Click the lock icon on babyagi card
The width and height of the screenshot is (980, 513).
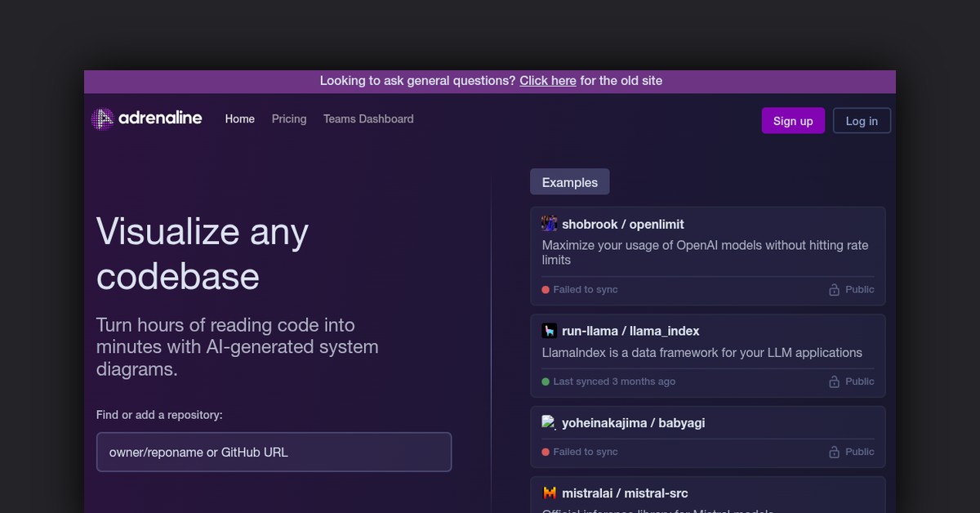[x=834, y=452]
